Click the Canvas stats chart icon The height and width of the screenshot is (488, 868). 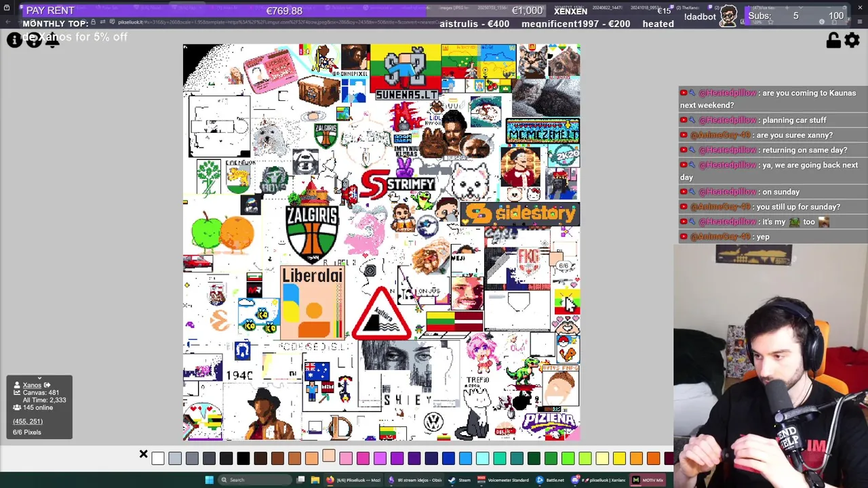(17, 392)
